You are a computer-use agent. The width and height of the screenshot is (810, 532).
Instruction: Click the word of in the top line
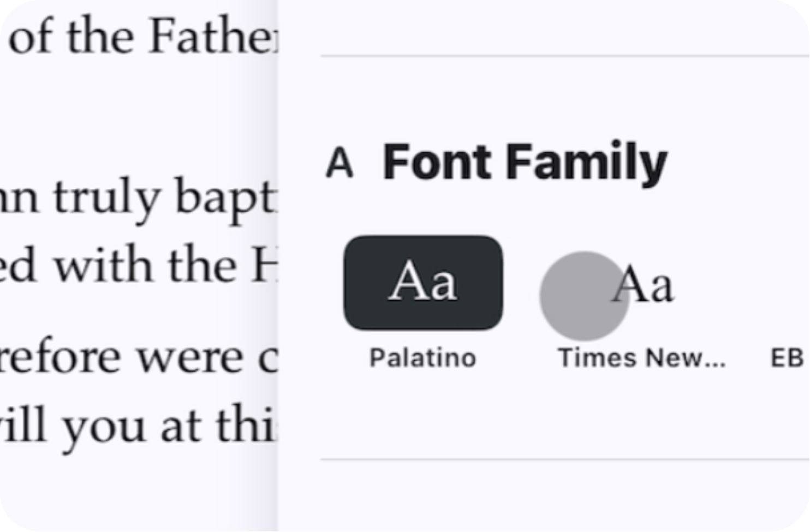33,37
